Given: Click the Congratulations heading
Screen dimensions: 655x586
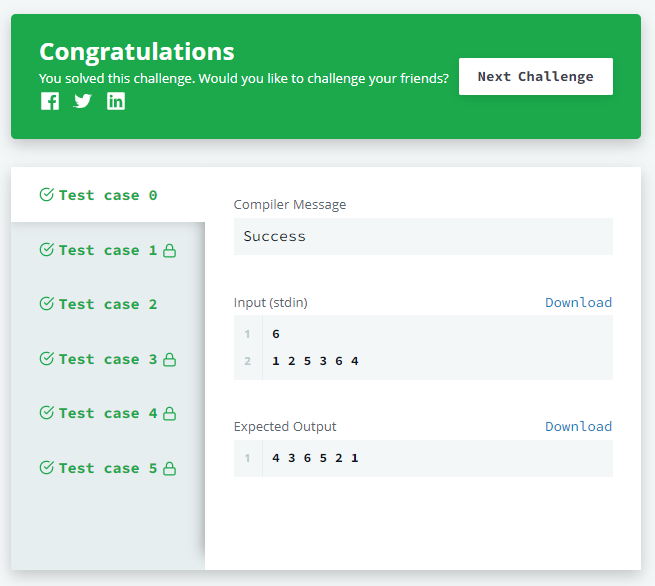Looking at the screenshot, I should click(x=137, y=52).
